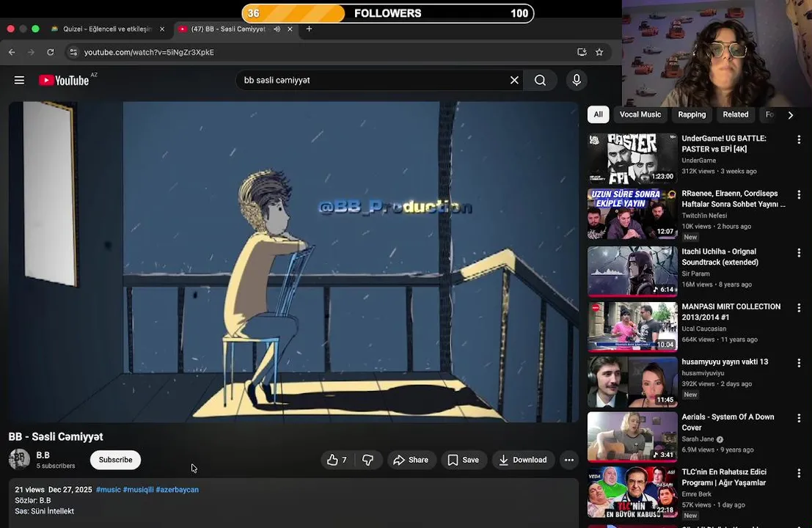Click the search magnifier button
The width and height of the screenshot is (812, 528).
tap(540, 80)
